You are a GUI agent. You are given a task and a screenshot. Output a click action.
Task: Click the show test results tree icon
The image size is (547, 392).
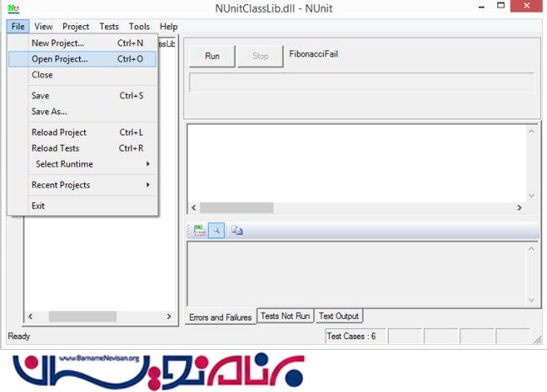click(199, 230)
